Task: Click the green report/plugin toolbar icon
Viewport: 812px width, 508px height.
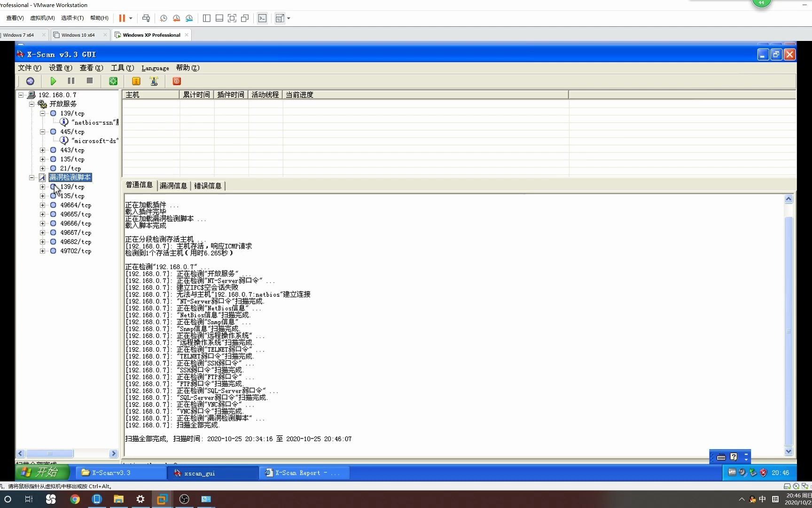Action: [113, 81]
